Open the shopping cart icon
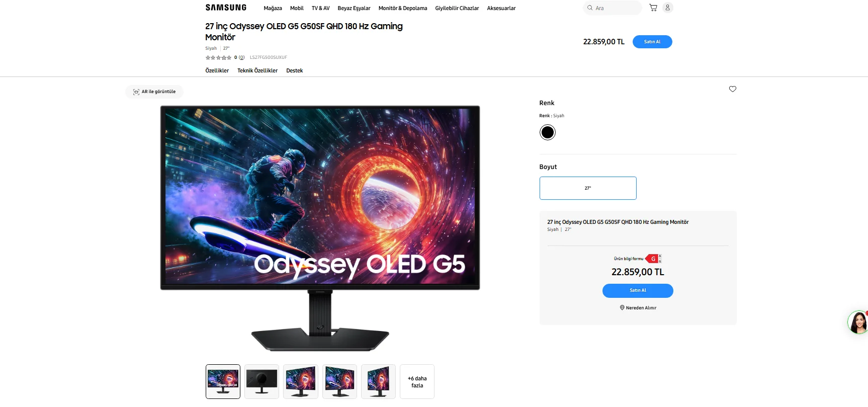Screen dimensions: 868x407 [653, 8]
